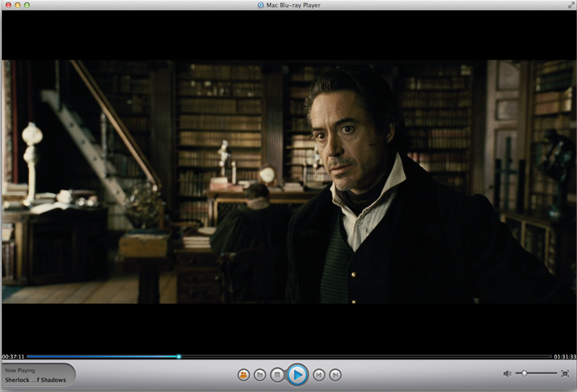Enter fullscreen using bottom-right fullscreen icon
The width and height of the screenshot is (577, 392).
click(565, 373)
